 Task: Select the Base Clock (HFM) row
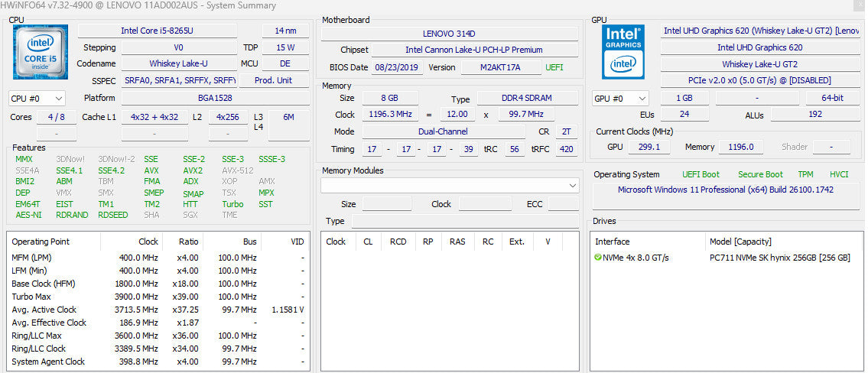[158, 284]
